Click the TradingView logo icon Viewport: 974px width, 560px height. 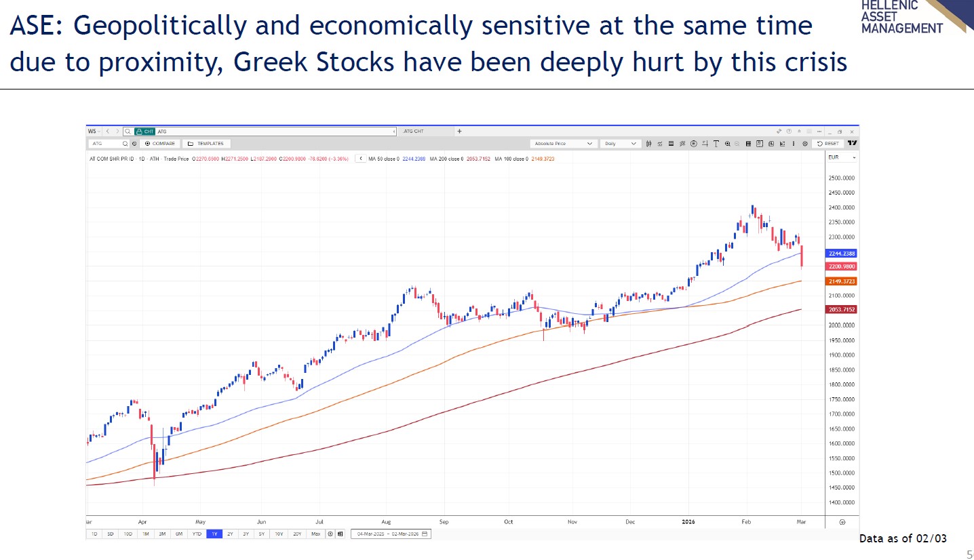pyautogui.click(x=853, y=144)
